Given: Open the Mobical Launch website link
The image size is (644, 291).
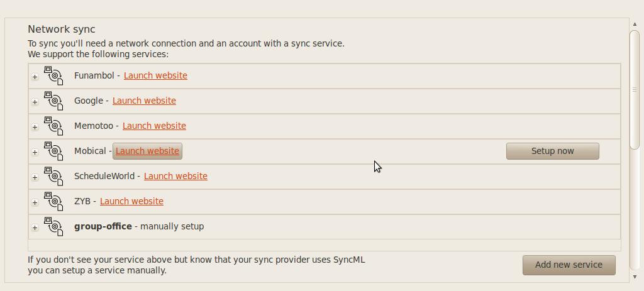Looking at the screenshot, I should click(147, 151).
